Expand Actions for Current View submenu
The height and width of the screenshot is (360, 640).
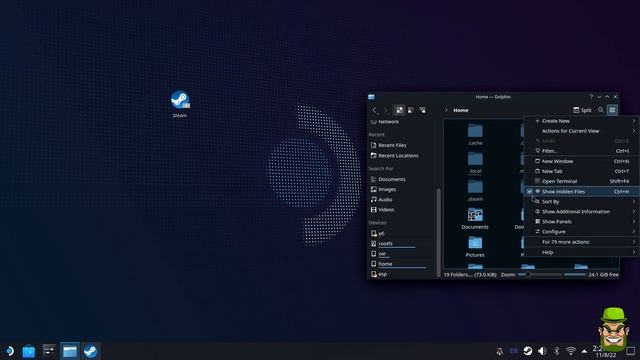point(582,131)
